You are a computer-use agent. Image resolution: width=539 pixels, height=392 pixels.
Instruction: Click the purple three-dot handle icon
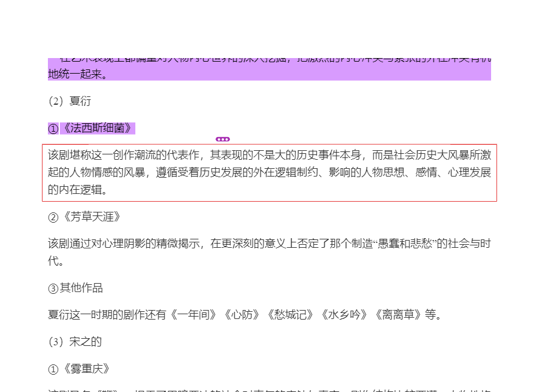[x=223, y=139]
